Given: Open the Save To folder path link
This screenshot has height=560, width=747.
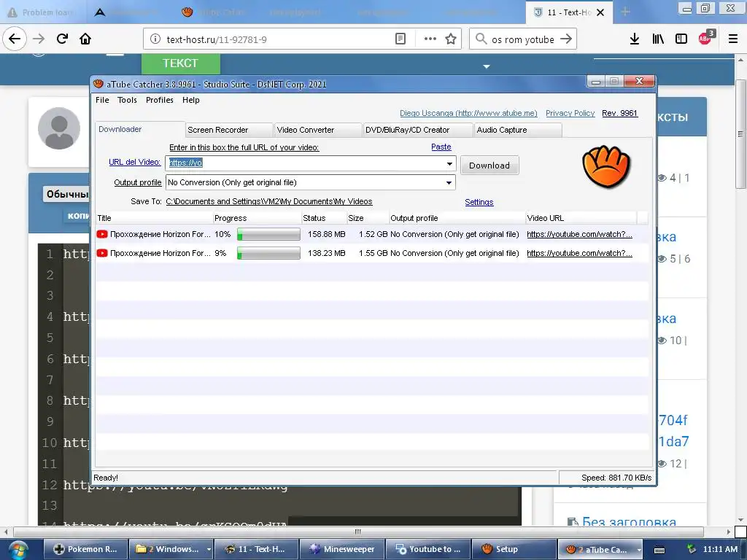Looking at the screenshot, I should 268,201.
